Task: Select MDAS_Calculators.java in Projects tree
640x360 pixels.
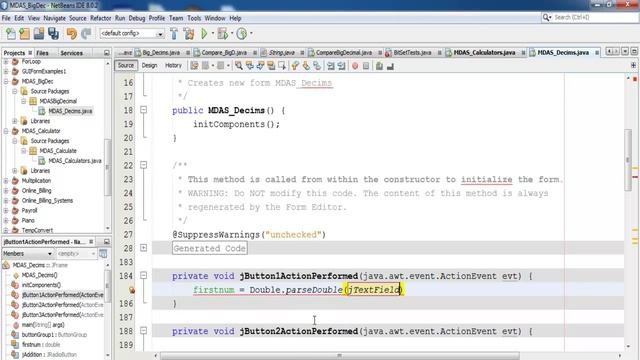Action: (75, 161)
